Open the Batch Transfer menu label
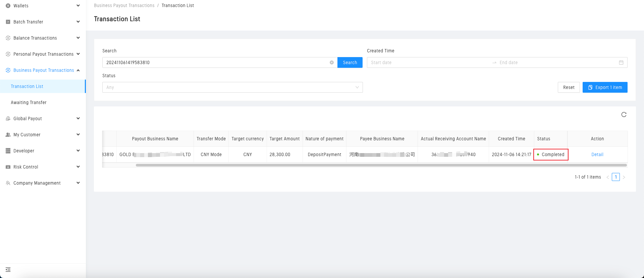This screenshot has height=278, width=644. click(x=28, y=22)
